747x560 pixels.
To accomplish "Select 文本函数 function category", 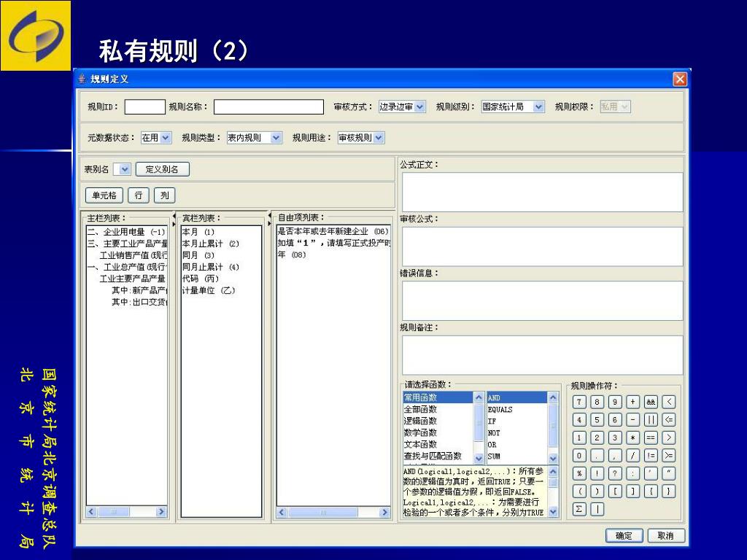I will [438, 444].
